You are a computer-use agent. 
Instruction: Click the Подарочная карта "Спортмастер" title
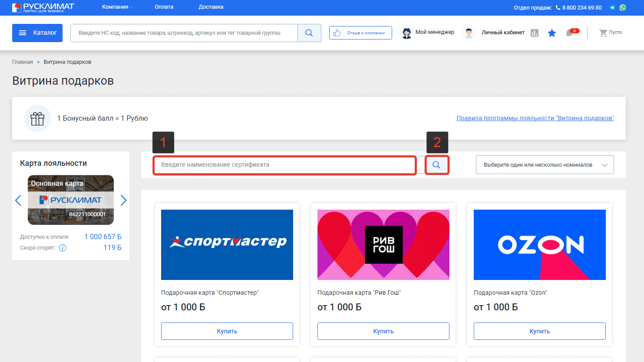pos(210,293)
